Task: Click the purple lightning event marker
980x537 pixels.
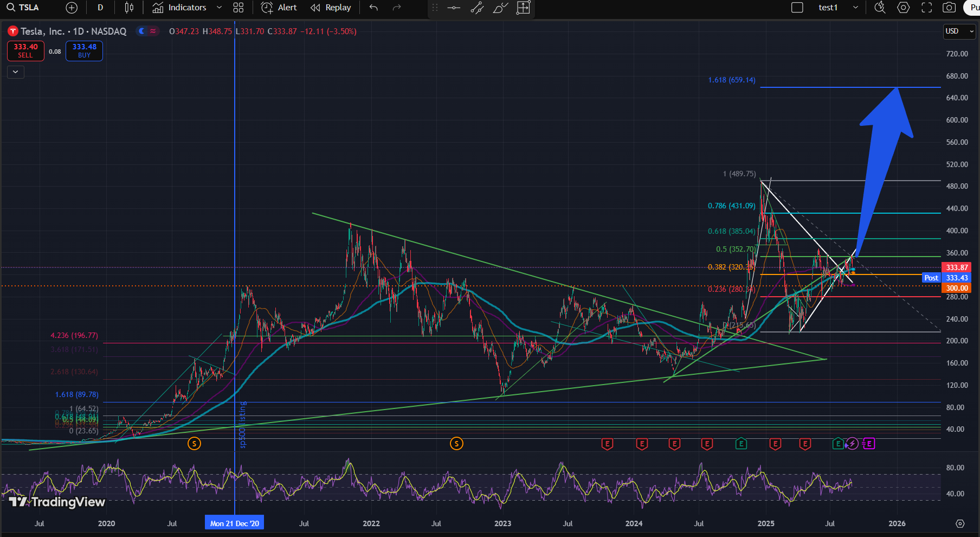Action: [853, 444]
